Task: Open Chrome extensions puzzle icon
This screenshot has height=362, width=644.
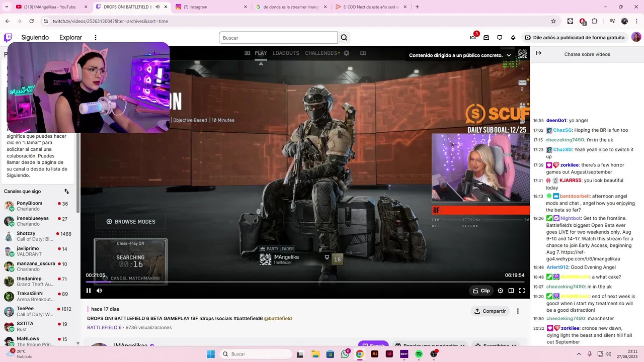Action: (594, 21)
